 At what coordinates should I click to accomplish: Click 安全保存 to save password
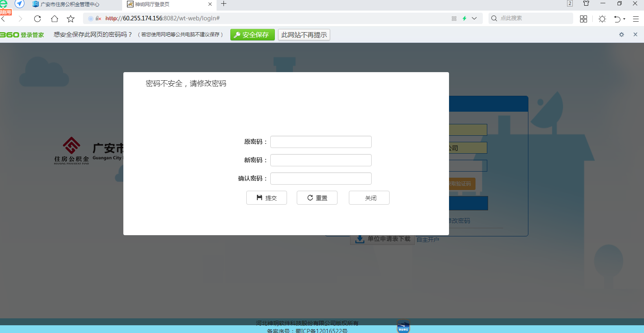point(252,35)
